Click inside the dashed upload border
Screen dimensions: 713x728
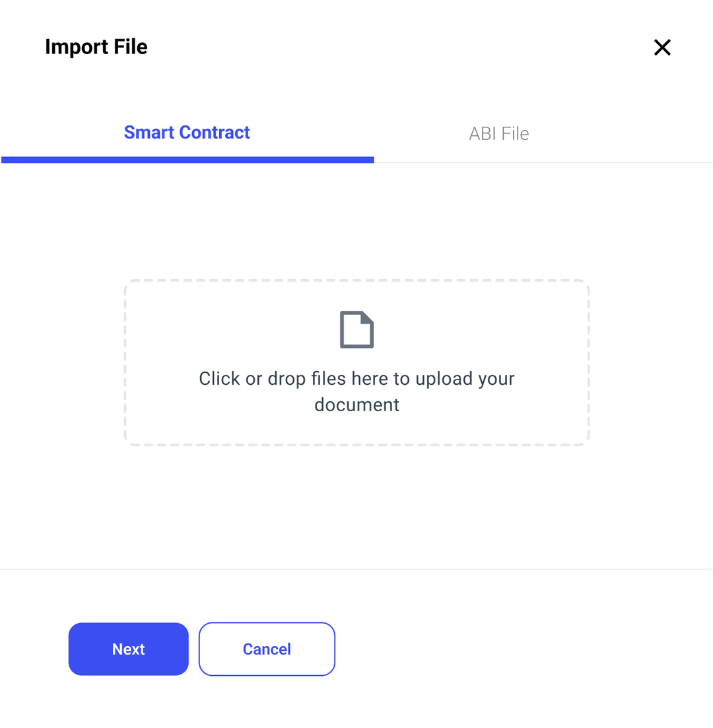point(356,363)
